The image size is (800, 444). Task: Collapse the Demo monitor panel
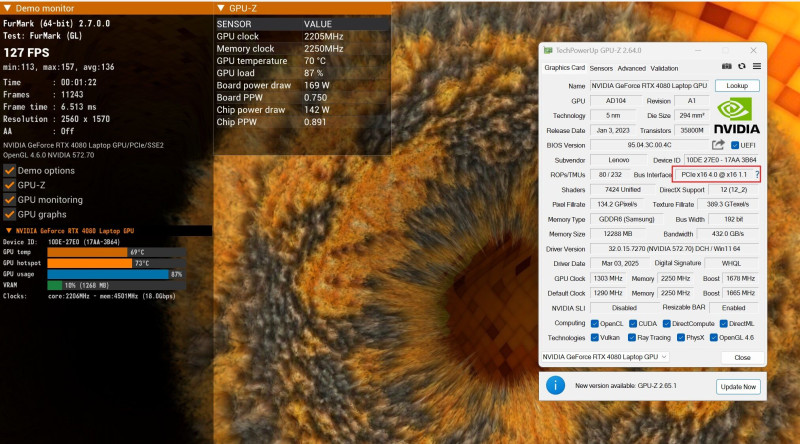pyautogui.click(x=7, y=8)
